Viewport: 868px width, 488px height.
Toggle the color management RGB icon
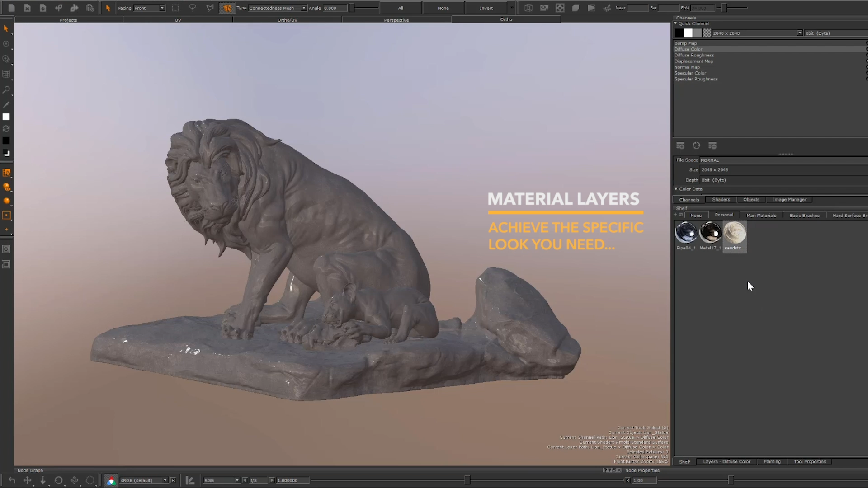click(111, 480)
